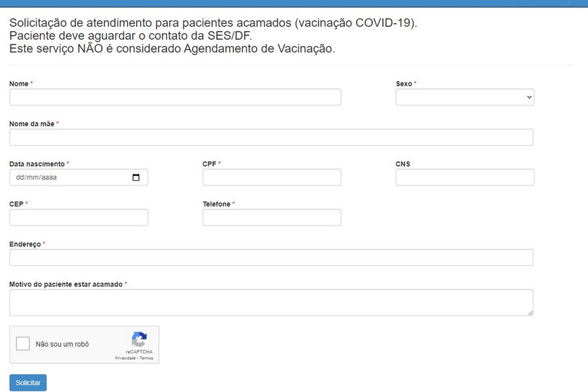This screenshot has height=392, width=588.
Task: Click the reCAPTCHA logo icon
Action: point(139,339)
